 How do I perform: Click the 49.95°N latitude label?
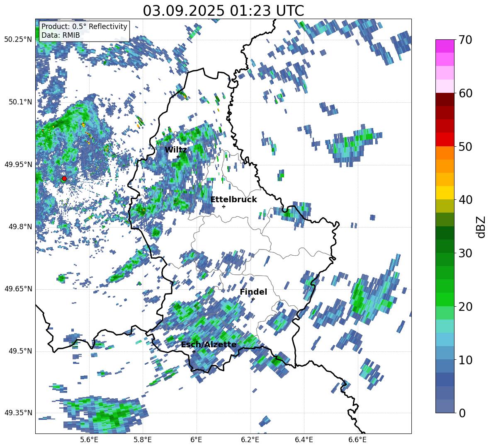pyautogui.click(x=18, y=165)
